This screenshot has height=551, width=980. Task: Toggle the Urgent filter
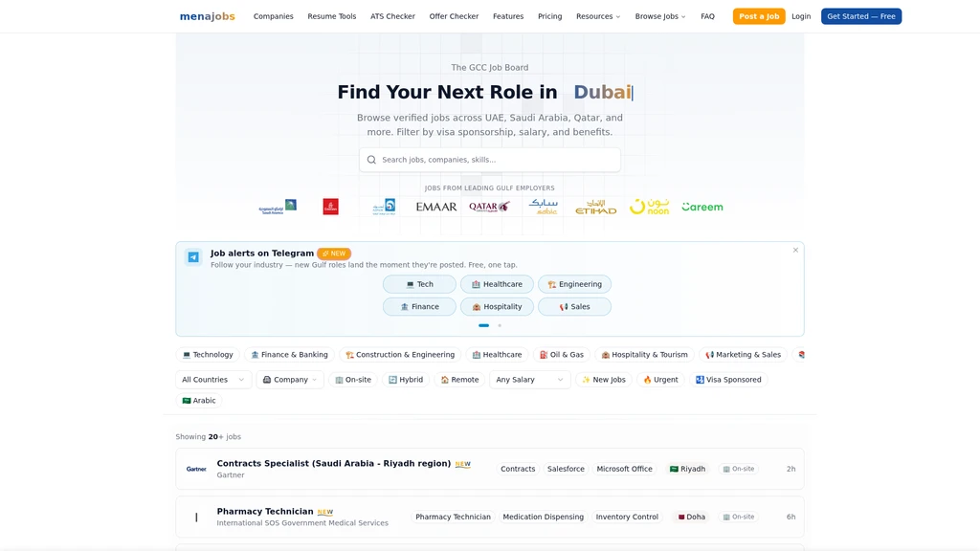click(x=660, y=380)
